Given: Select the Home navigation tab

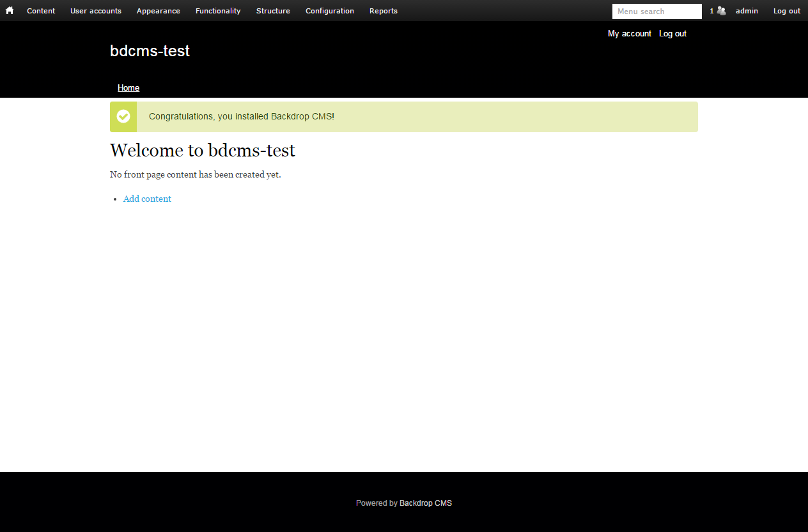Looking at the screenshot, I should point(128,88).
